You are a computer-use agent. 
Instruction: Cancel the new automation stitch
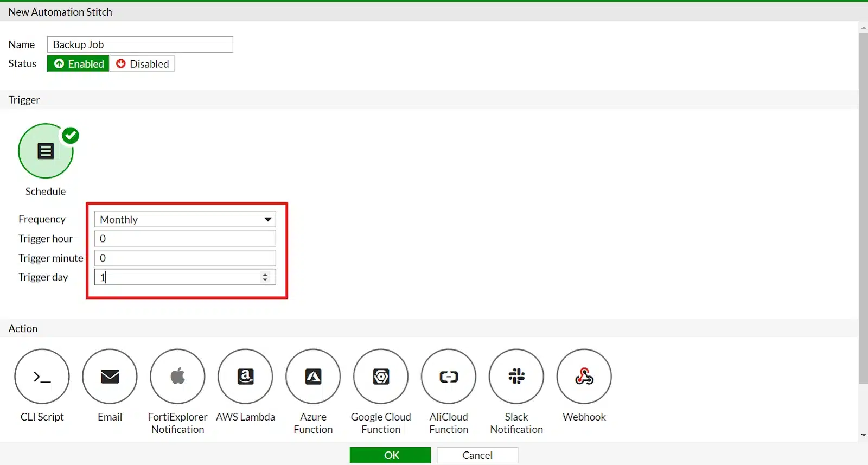477,455
